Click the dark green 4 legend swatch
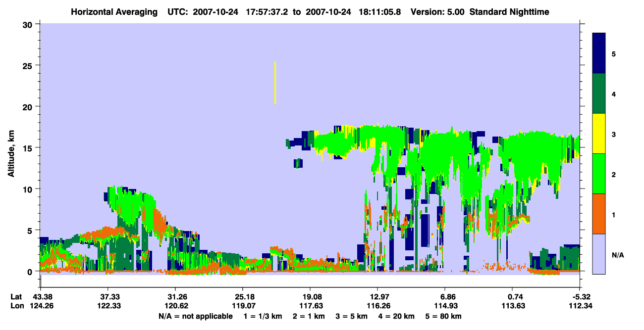The height and width of the screenshot is (330, 644). click(x=599, y=94)
